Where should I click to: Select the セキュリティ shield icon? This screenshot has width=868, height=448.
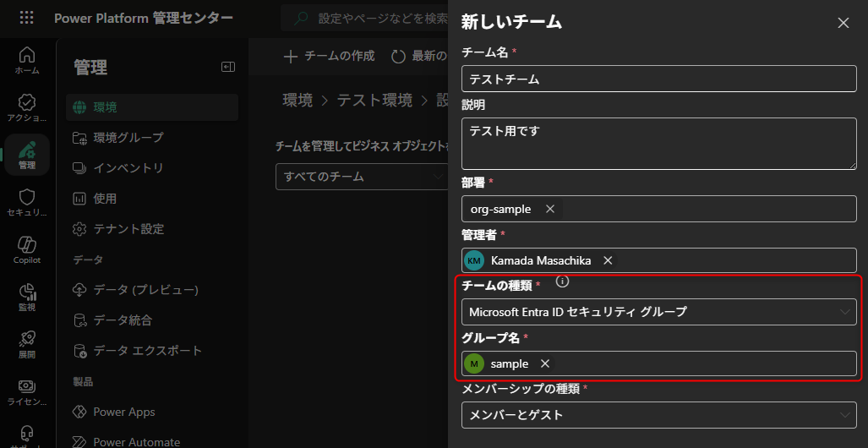click(x=27, y=201)
